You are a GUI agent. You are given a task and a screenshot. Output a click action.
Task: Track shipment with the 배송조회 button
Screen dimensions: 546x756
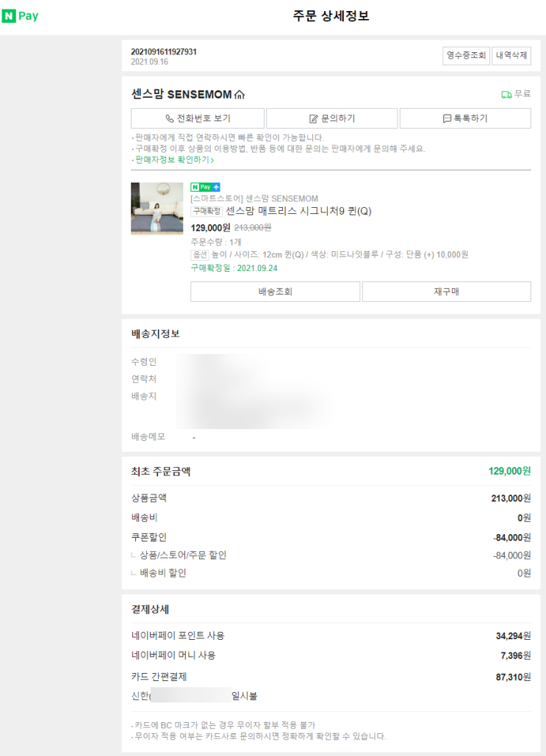[275, 292]
